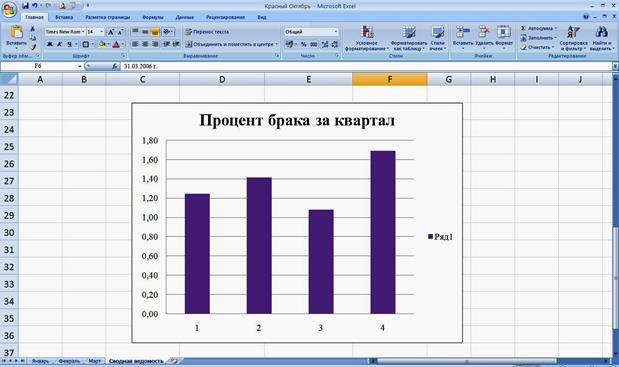Toggle italic formatting К button
This screenshot has height=367, width=619.
(x=59, y=44)
